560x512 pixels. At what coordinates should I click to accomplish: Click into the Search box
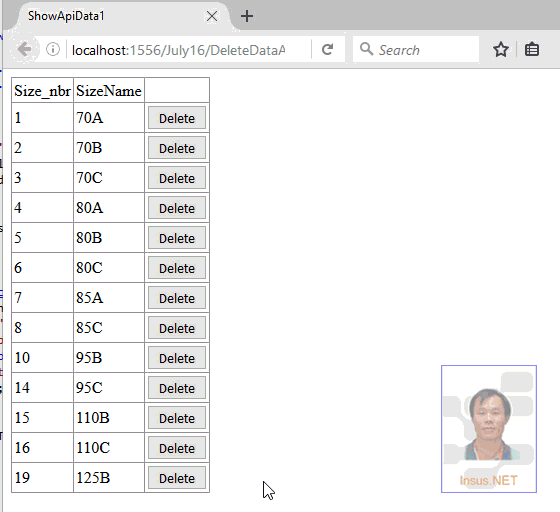[x=416, y=49]
